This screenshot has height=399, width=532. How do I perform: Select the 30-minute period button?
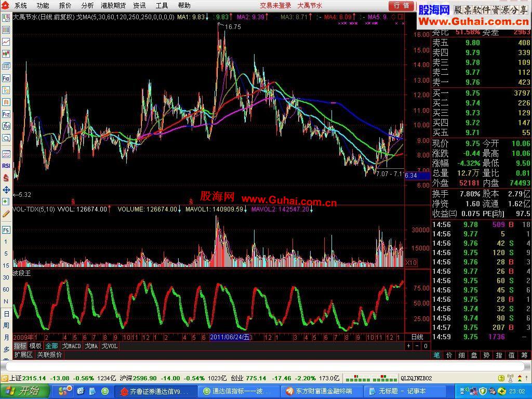[x=6, y=277]
